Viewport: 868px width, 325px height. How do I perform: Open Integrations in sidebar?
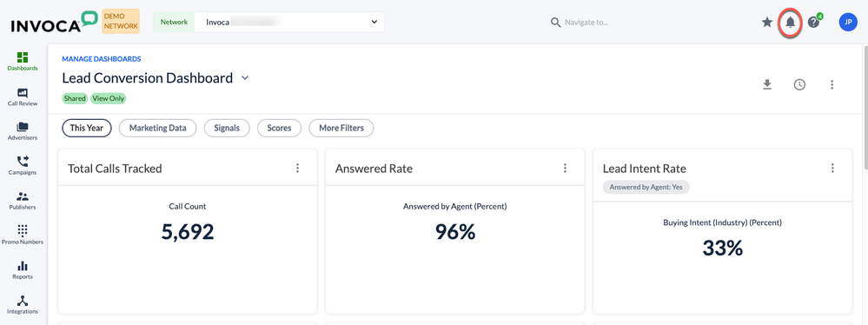[x=23, y=304]
